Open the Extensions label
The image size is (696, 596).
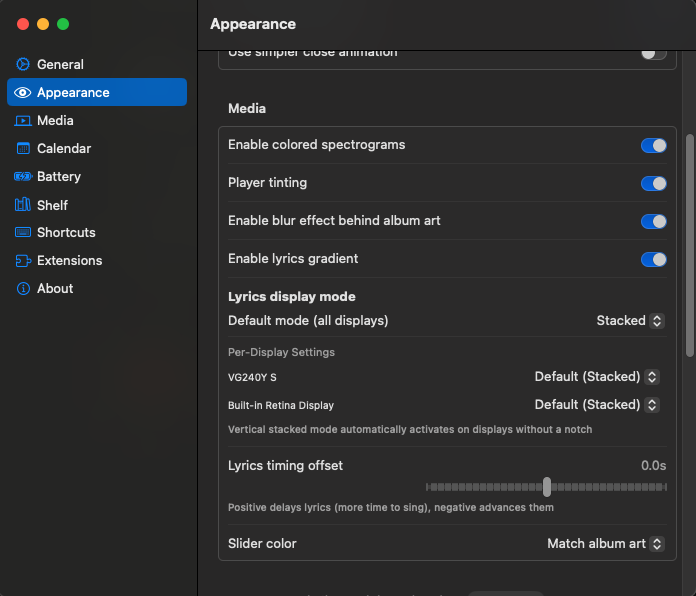click(x=70, y=261)
